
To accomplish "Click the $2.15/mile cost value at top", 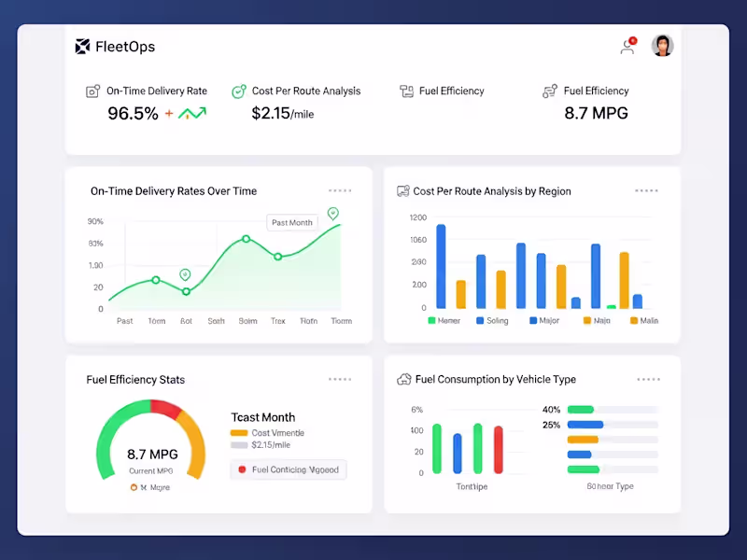I will [x=283, y=113].
